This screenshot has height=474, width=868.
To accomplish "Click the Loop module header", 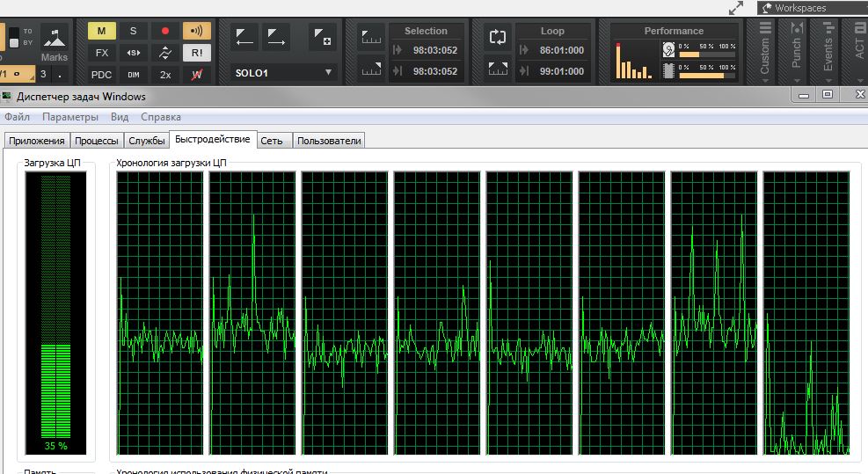I will pos(552,31).
